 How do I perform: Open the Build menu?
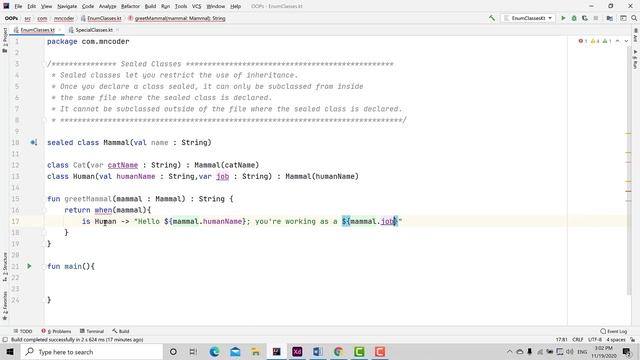(x=150, y=6)
